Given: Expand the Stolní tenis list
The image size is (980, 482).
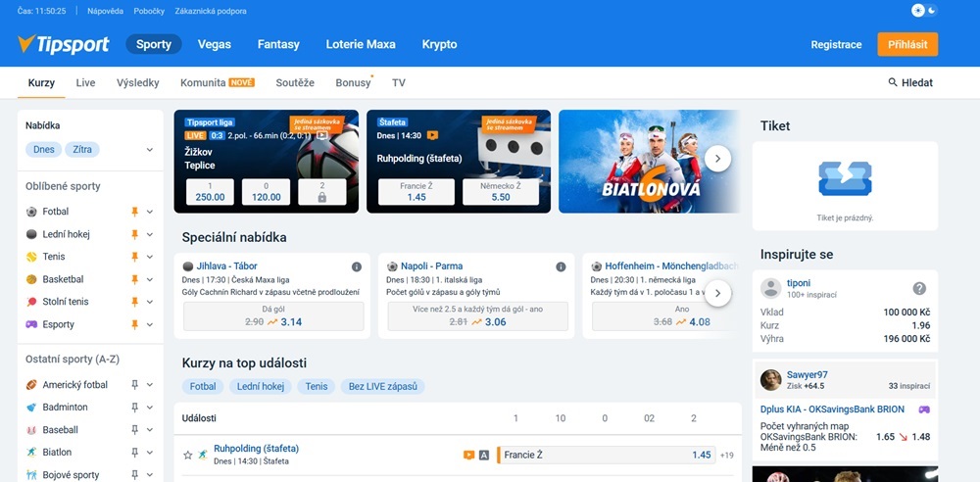Looking at the screenshot, I should [x=149, y=302].
